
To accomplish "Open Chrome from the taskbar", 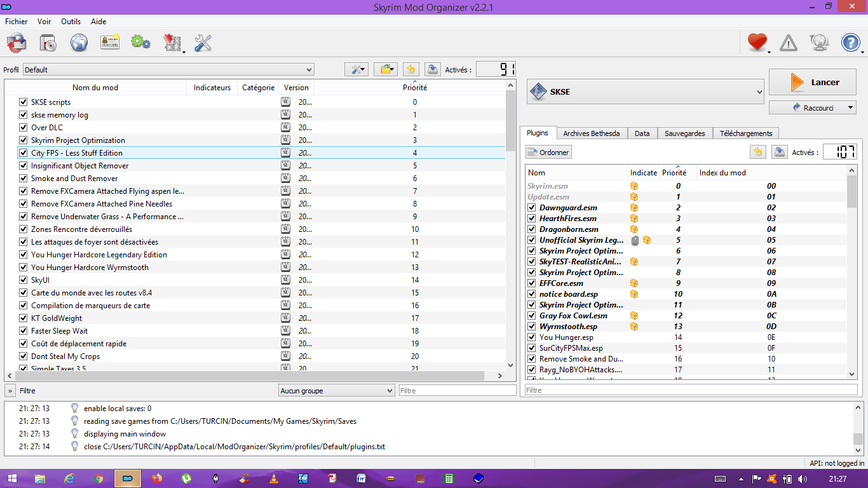I will [98, 478].
